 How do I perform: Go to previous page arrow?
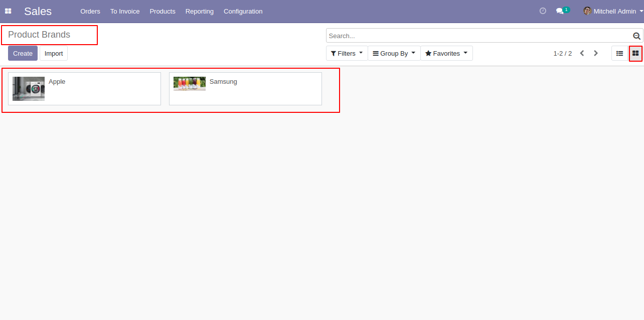pyautogui.click(x=582, y=53)
